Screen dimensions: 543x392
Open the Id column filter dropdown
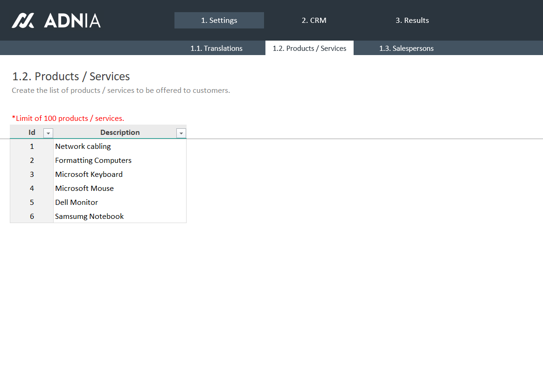pos(48,133)
